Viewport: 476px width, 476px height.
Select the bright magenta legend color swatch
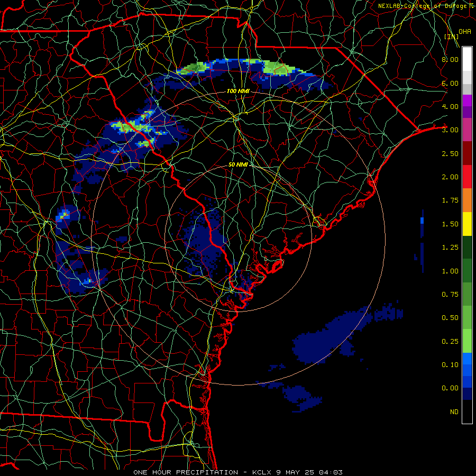(x=467, y=101)
